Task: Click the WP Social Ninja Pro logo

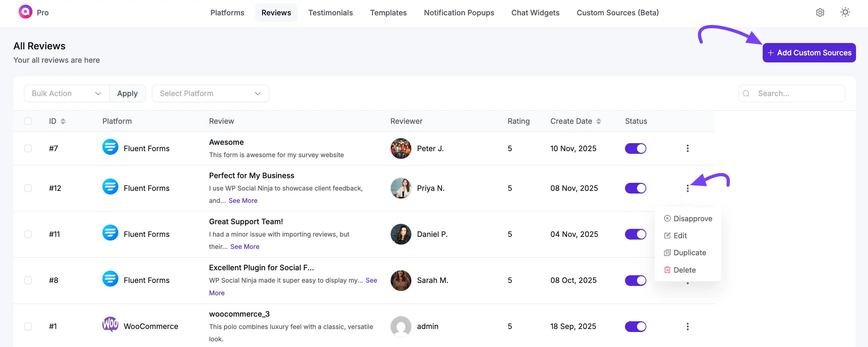Action: pos(26,12)
